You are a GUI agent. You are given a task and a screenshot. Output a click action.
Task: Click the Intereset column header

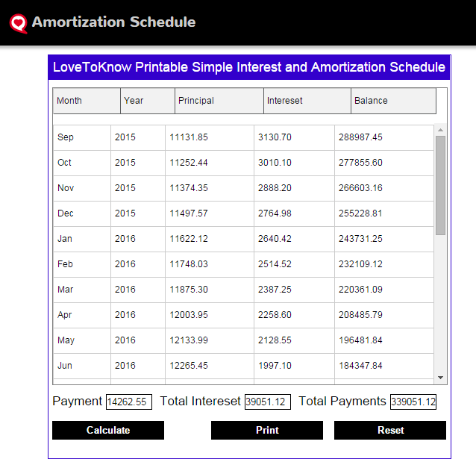click(x=307, y=101)
